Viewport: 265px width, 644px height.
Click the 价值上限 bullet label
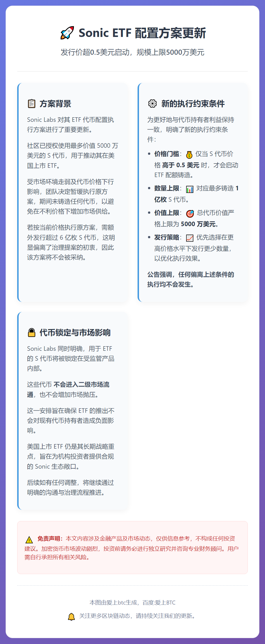point(167,213)
